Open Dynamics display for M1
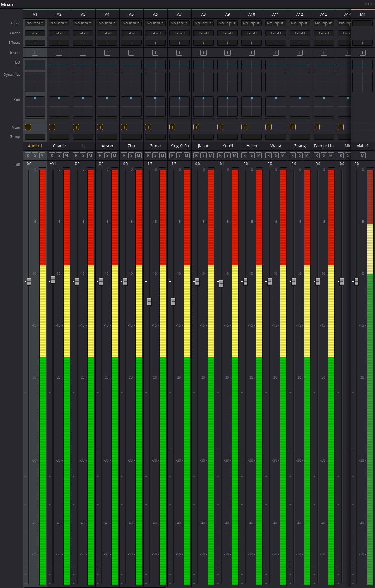This screenshot has width=375, height=588. (x=362, y=82)
